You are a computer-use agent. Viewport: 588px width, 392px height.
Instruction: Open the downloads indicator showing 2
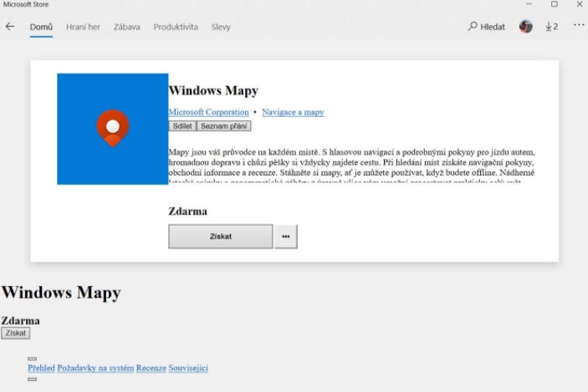coord(552,27)
